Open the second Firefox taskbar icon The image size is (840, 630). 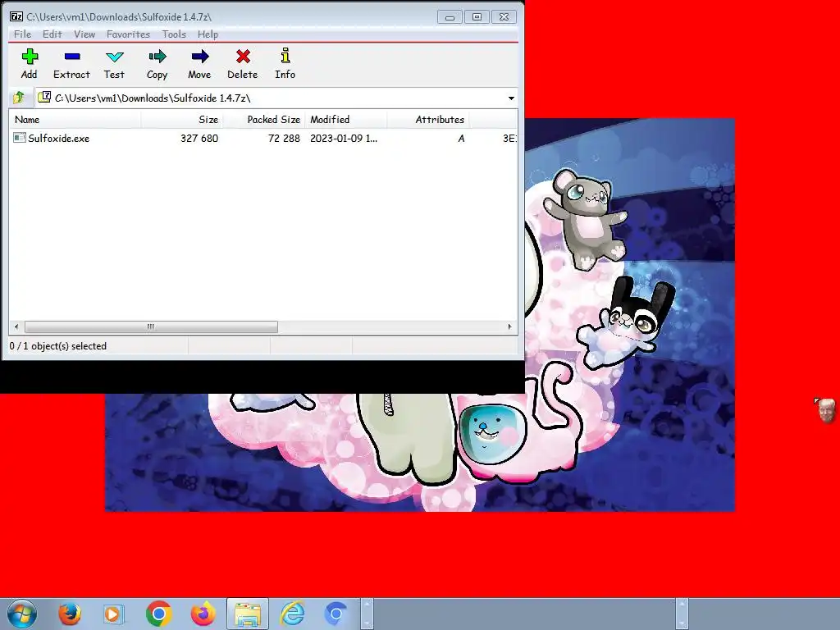(203, 614)
